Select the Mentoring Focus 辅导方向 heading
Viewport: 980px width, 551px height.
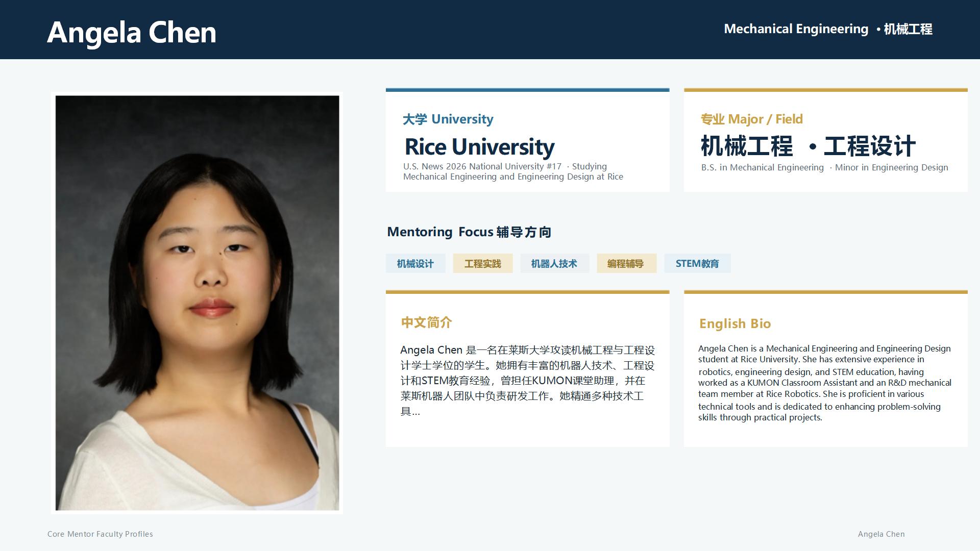469,232
